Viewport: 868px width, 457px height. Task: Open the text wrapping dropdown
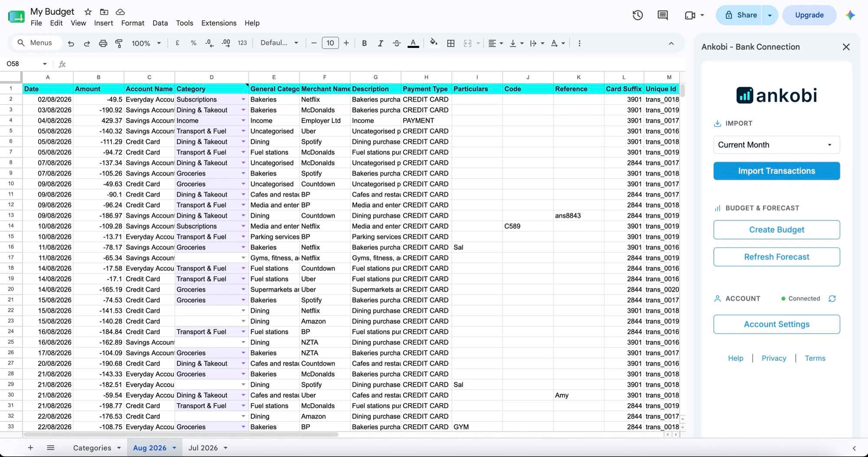click(537, 43)
